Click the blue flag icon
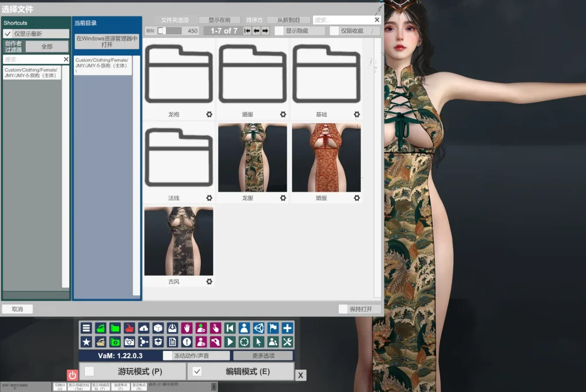 coord(273,328)
